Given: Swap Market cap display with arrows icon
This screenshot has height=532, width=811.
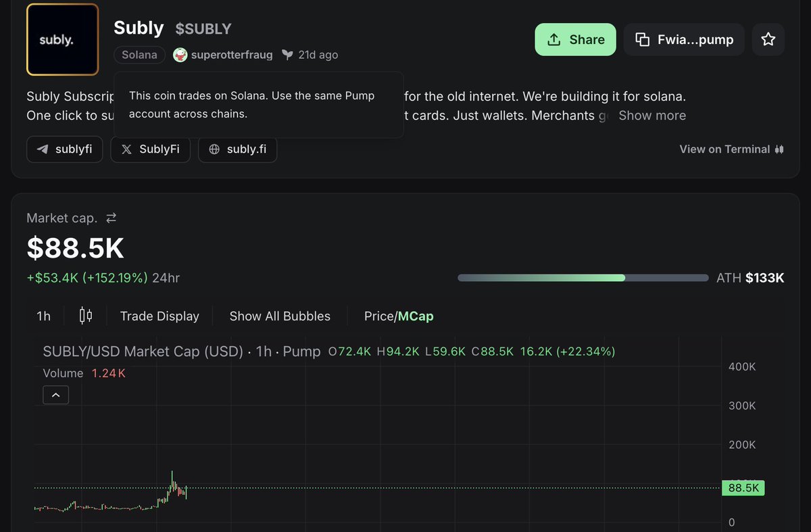Looking at the screenshot, I should click(111, 218).
